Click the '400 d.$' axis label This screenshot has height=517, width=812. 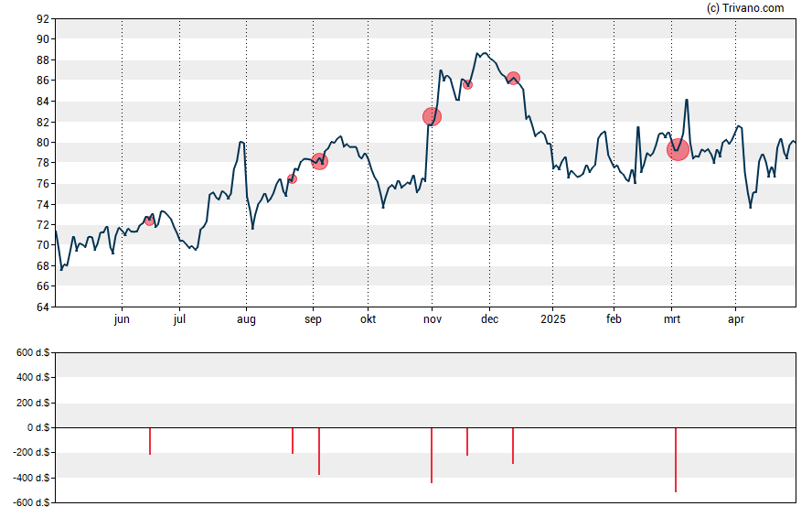pos(33,377)
